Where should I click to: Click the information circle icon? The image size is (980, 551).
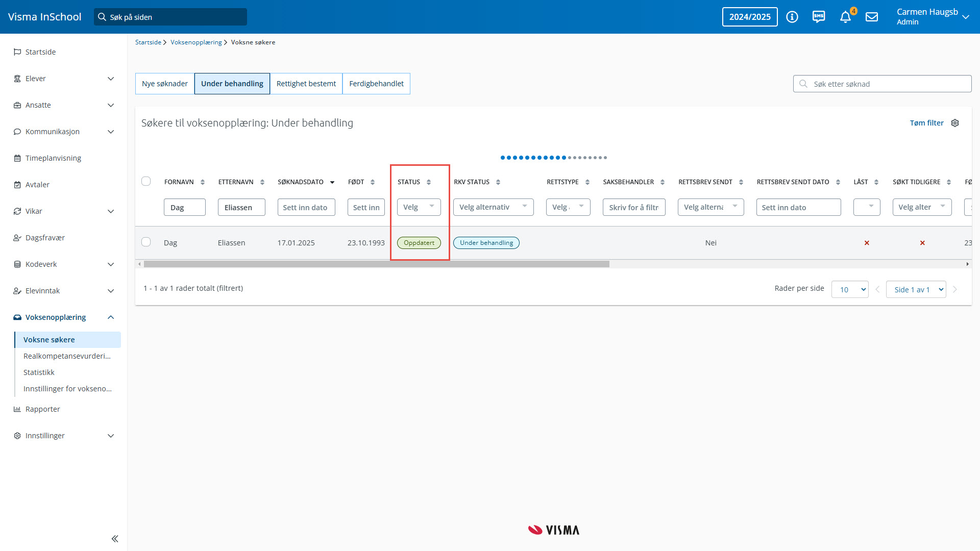(x=792, y=17)
